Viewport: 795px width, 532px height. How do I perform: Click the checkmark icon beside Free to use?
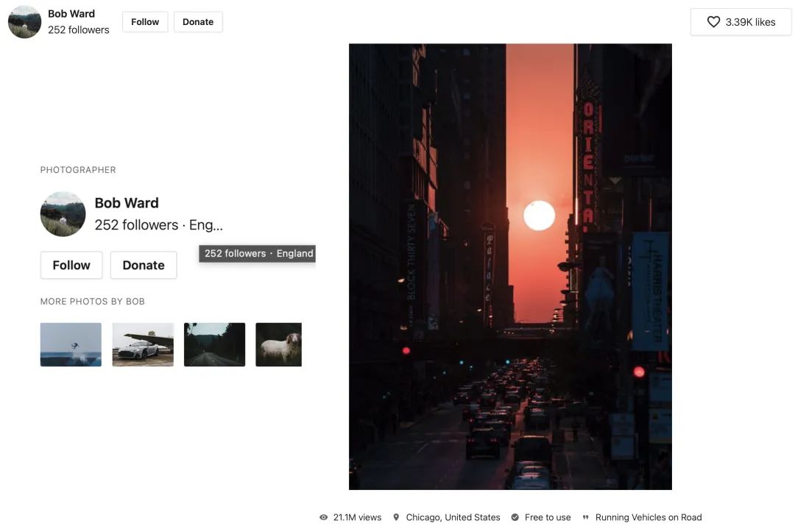click(515, 517)
